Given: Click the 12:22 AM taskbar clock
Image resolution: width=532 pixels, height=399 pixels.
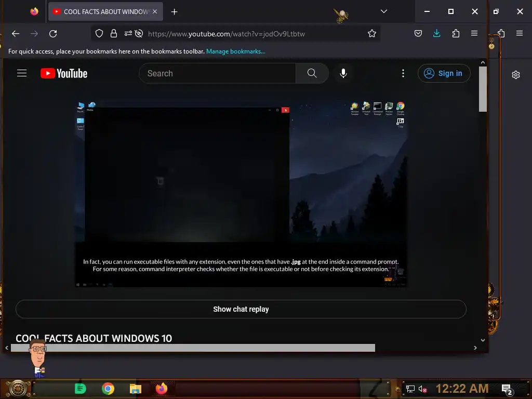Looking at the screenshot, I should point(462,389).
